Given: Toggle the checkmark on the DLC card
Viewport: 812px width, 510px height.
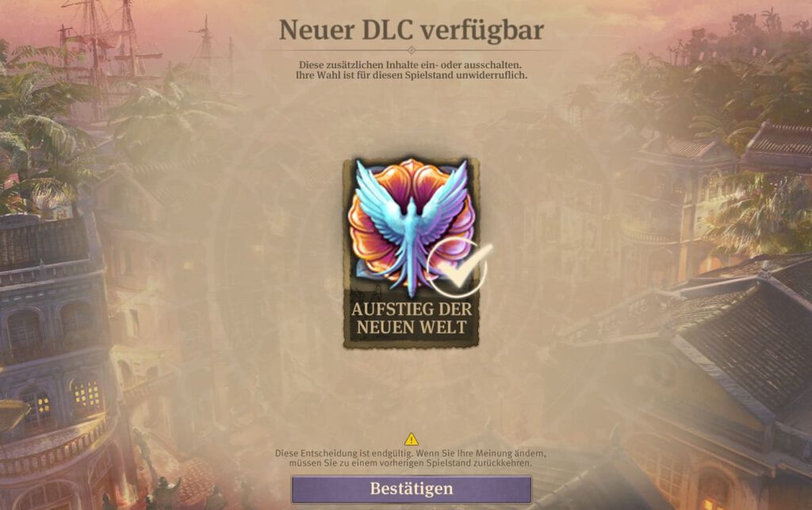Looking at the screenshot, I should tap(458, 267).
